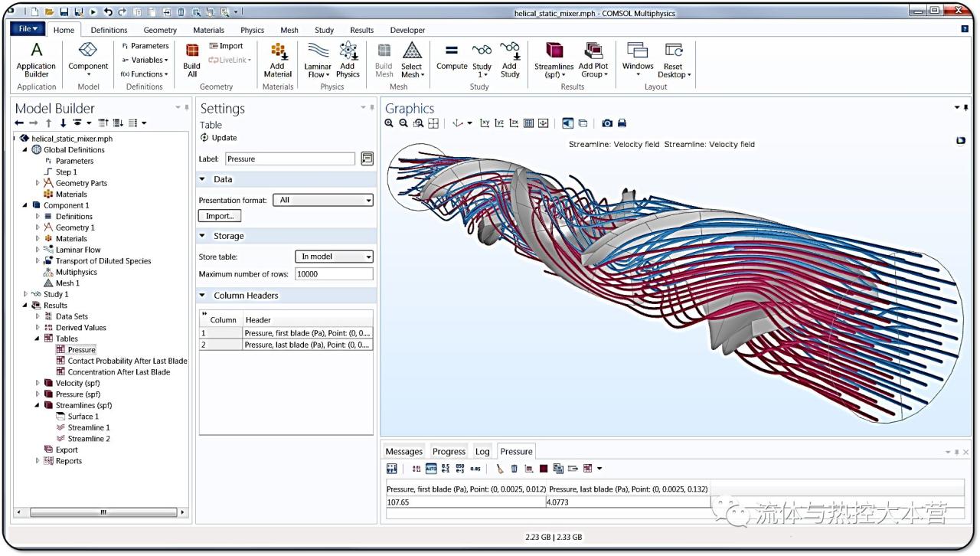Clear table using the broom icon
The height and width of the screenshot is (556, 980).
click(500, 469)
